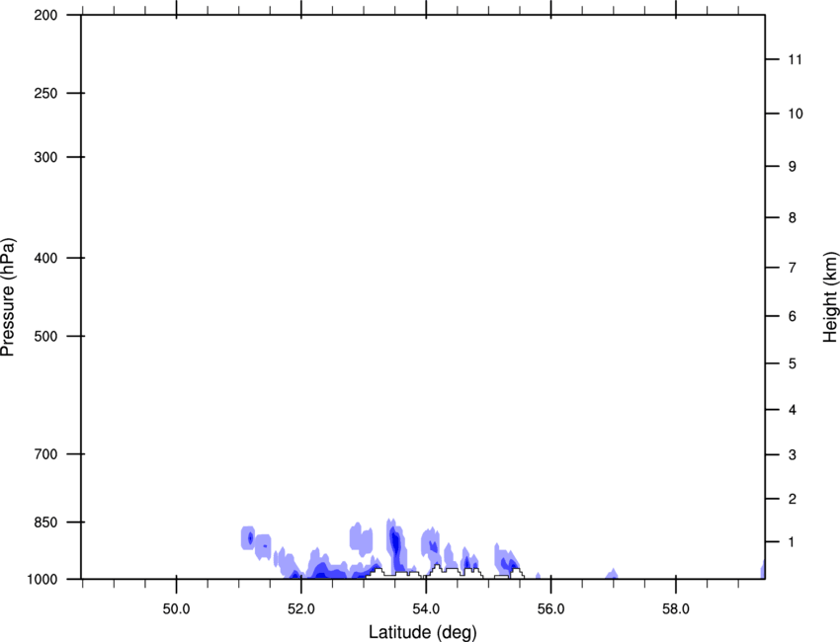Click the 'Height (km)' axis title
The image size is (840, 642).
[830, 297]
